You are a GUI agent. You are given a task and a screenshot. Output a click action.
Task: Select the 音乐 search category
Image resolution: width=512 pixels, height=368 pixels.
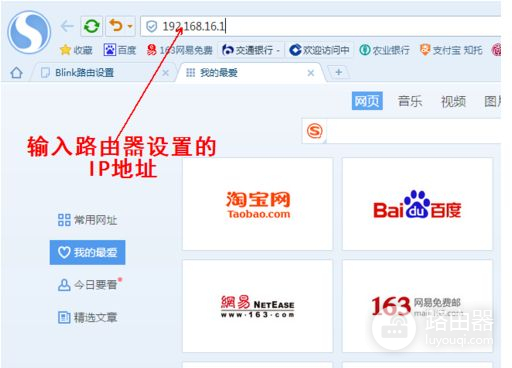(x=410, y=101)
